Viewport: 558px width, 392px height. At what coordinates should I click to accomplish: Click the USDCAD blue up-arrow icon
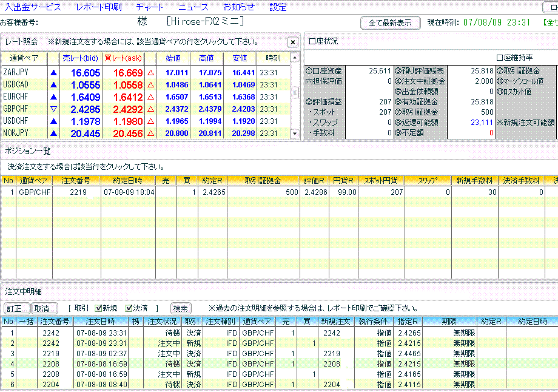(54, 85)
